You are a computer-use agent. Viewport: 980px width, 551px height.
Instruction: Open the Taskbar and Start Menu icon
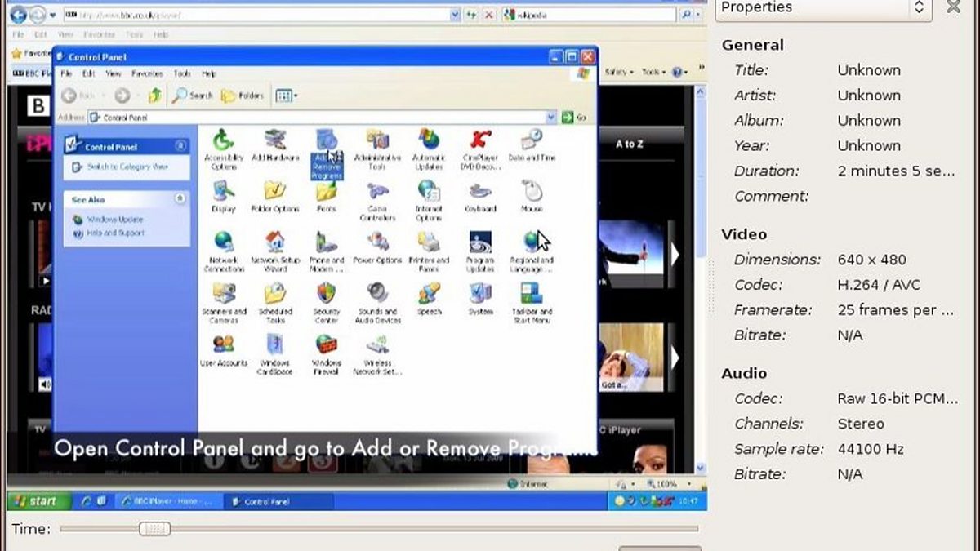pyautogui.click(x=532, y=294)
